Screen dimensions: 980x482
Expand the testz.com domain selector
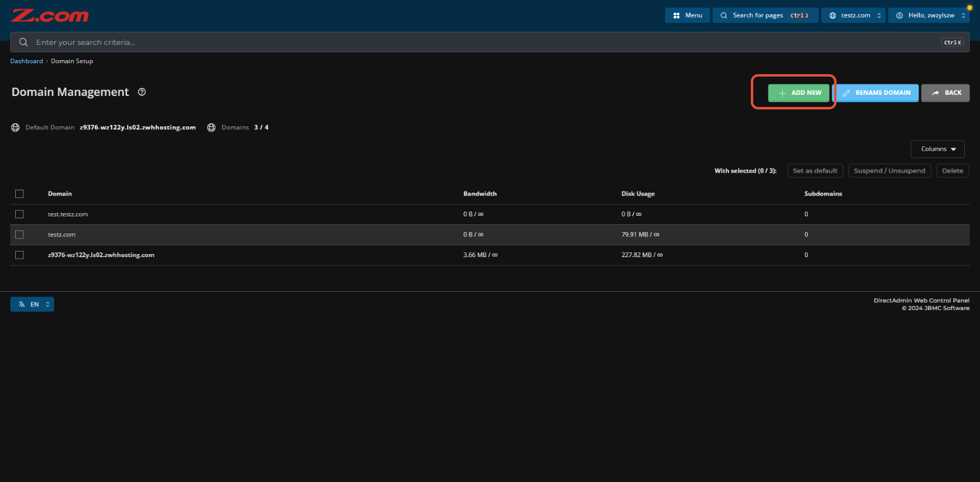854,15
